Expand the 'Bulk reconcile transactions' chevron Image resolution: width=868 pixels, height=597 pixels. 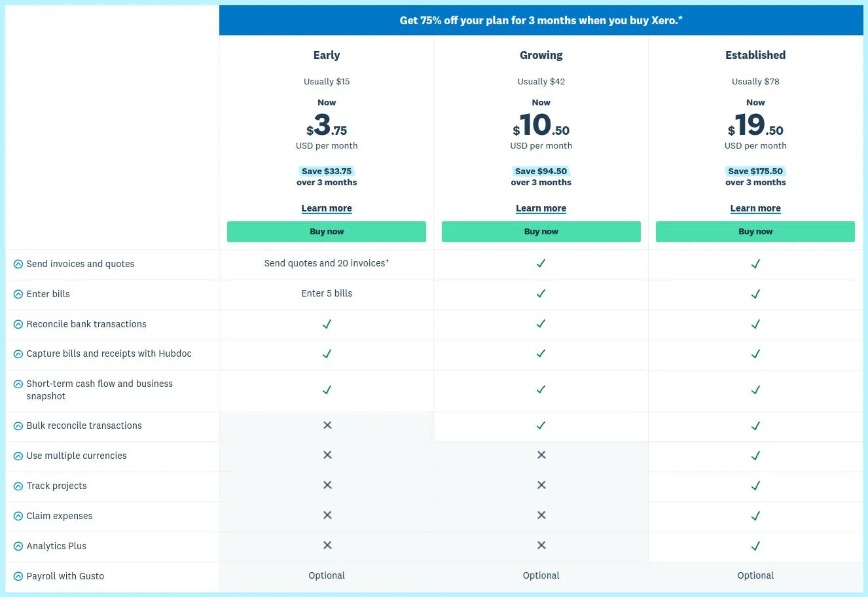pyautogui.click(x=18, y=426)
